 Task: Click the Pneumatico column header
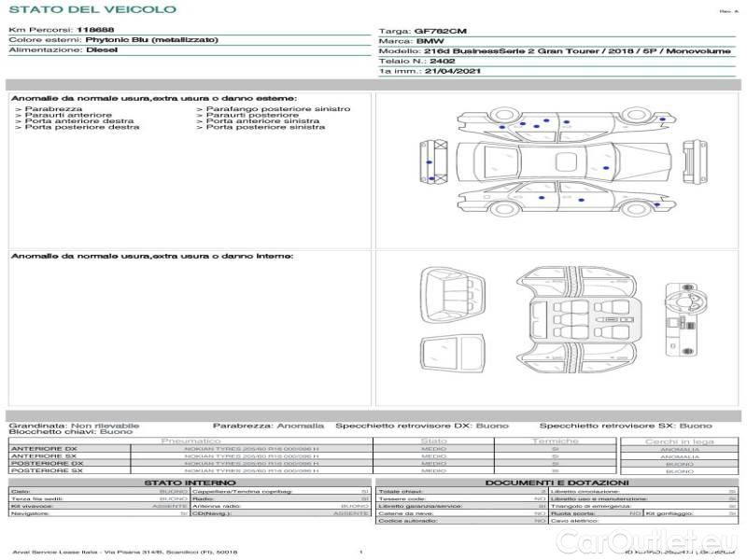(191, 441)
